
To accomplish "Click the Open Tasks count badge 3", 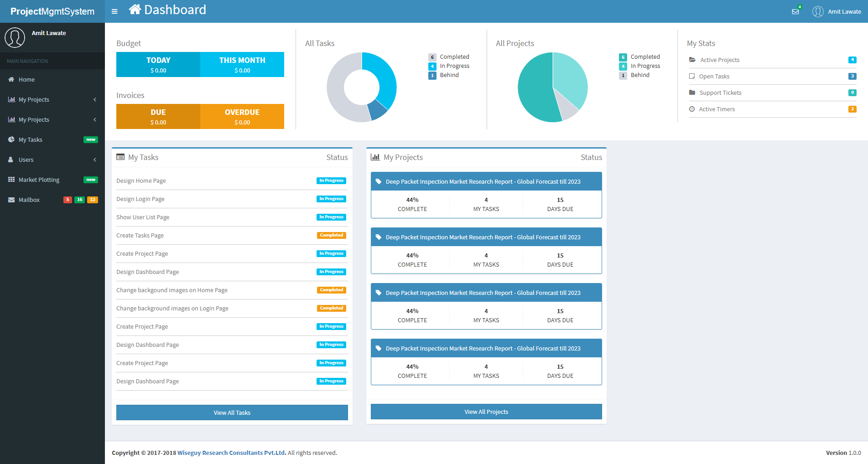I will click(x=852, y=76).
